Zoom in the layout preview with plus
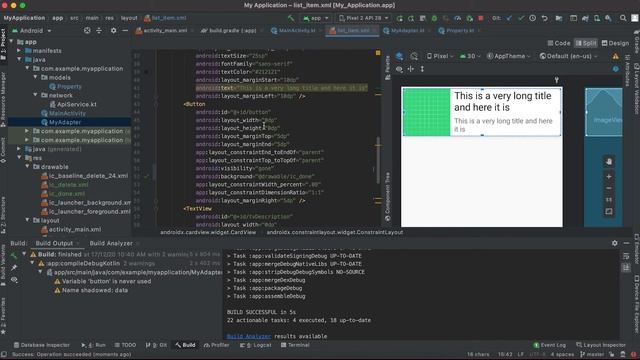 pyautogui.click(x=609, y=177)
